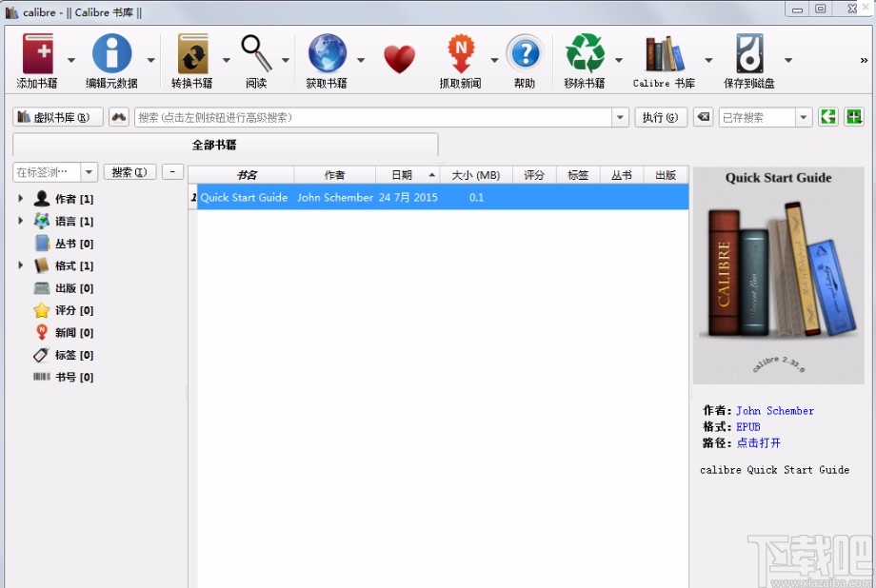Open 获取书籍 to download books
This screenshot has width=876, height=588.
click(x=328, y=52)
